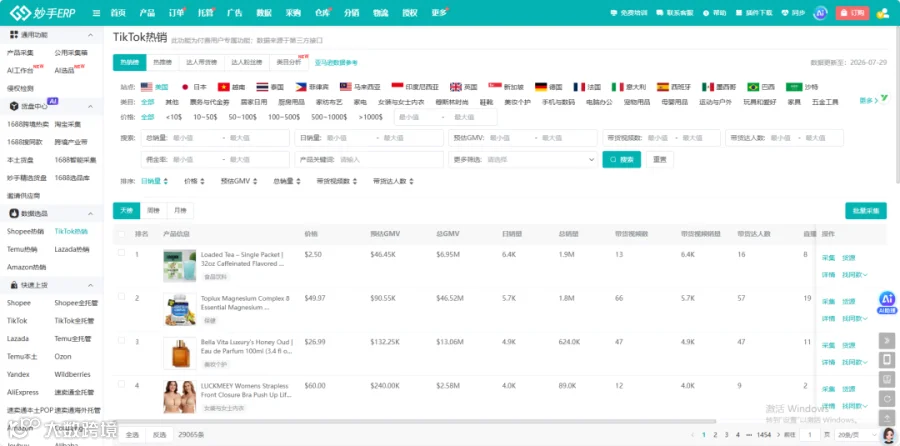The image size is (900, 446).
Task: Toggle the hamburger menu in top bar
Action: coord(96,13)
